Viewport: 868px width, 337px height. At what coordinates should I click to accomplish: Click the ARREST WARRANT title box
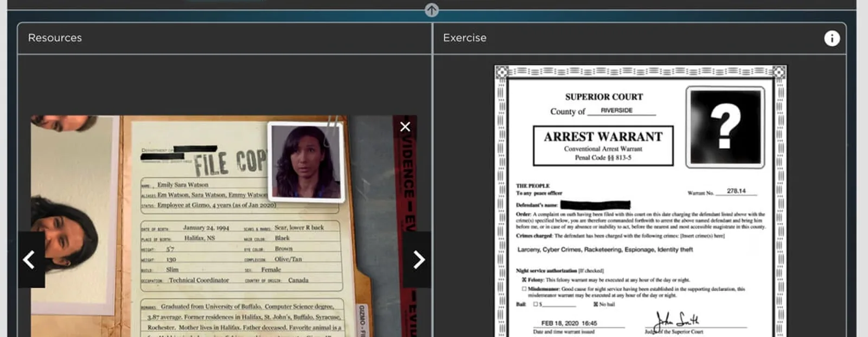coord(603,146)
